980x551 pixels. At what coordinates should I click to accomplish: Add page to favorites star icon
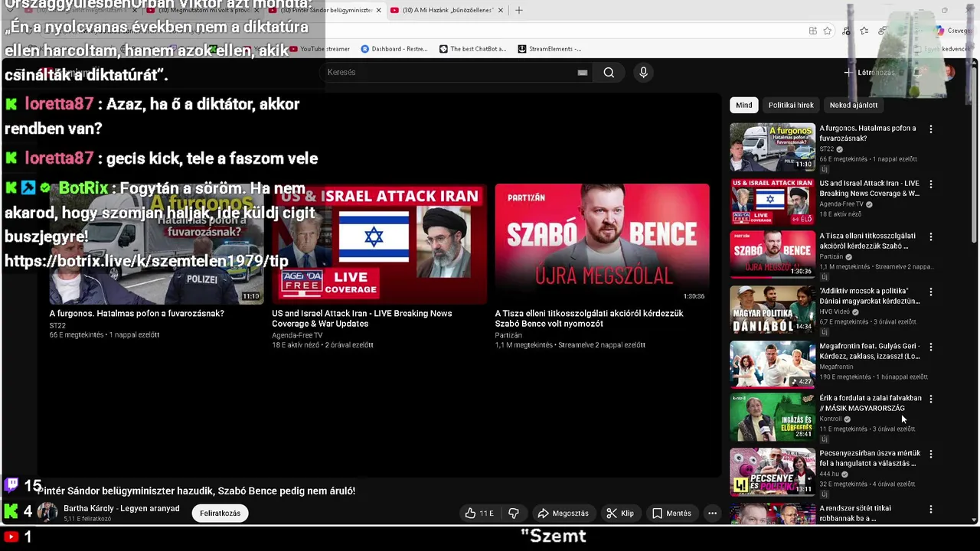click(828, 31)
